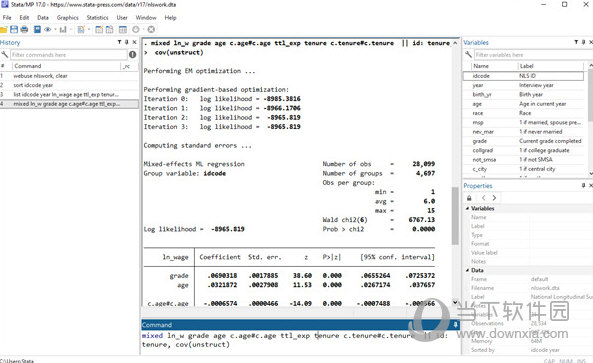Open dropdown arrow beside Graph icon
This screenshot has width=593, height=363.
[x=71, y=29]
